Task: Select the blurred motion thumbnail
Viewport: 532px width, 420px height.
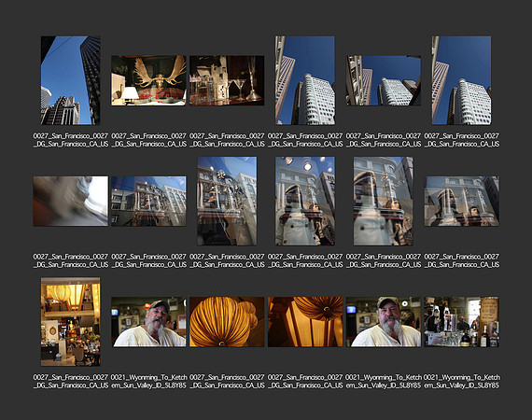Action: [71, 201]
